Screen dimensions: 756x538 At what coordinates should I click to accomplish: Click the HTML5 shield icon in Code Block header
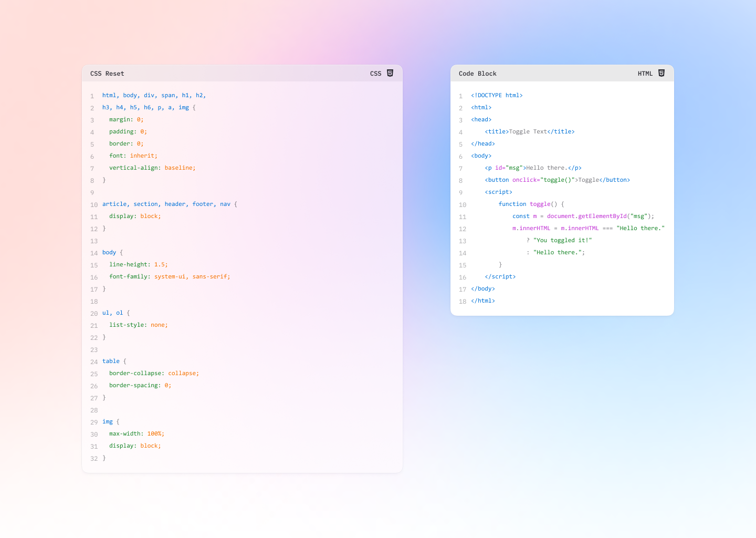click(x=661, y=73)
